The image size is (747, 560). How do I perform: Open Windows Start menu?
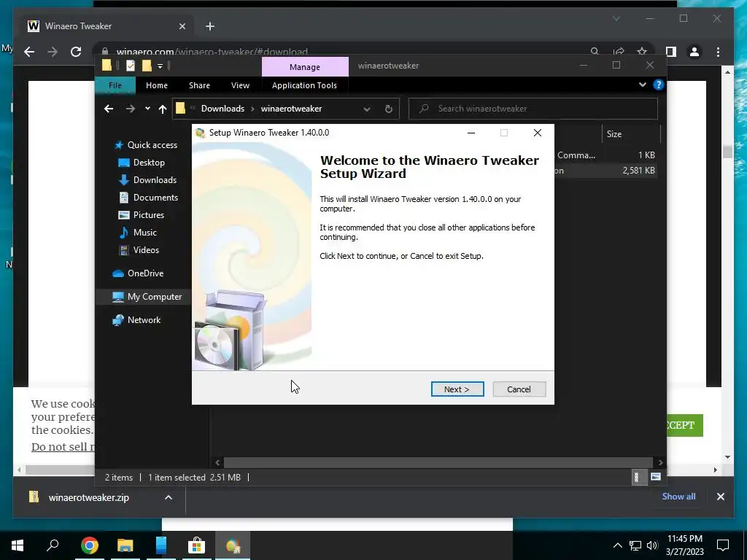pos(18,545)
